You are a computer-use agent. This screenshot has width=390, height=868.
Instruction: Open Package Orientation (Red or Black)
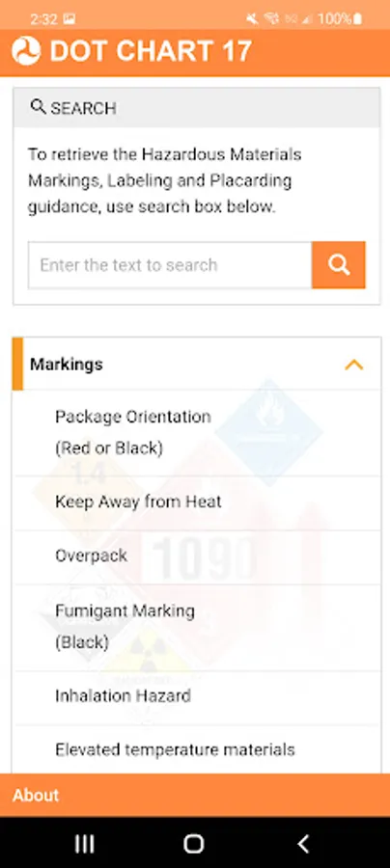(x=197, y=433)
